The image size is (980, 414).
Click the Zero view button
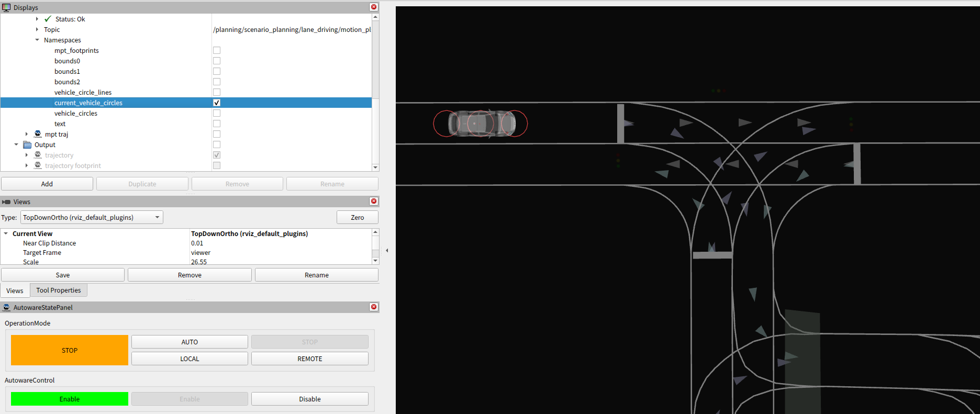click(x=357, y=217)
